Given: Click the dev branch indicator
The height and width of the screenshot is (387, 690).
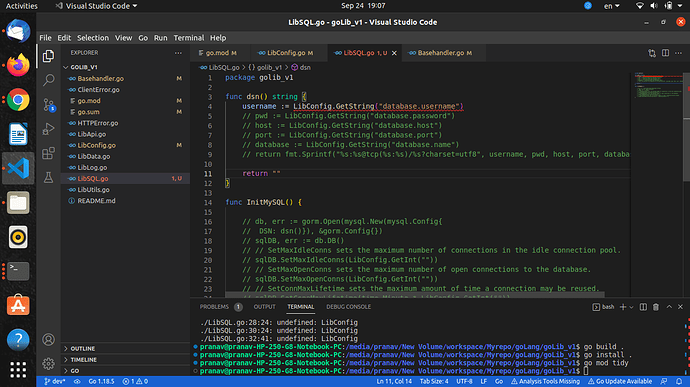Looking at the screenshot, I should pos(55,381).
